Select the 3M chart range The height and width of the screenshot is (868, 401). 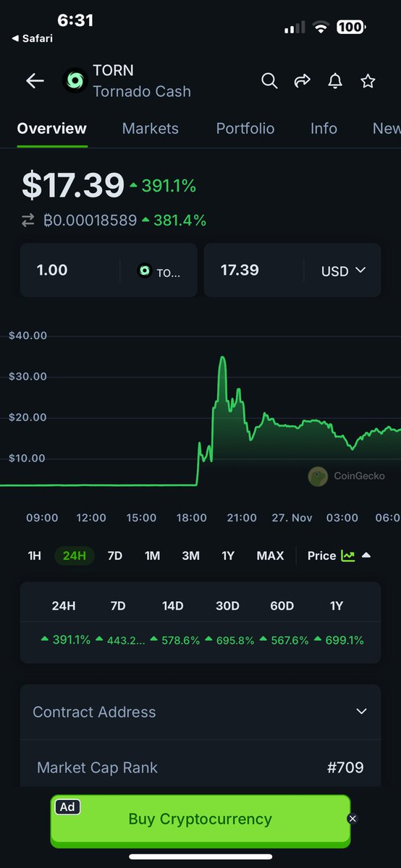[190, 556]
